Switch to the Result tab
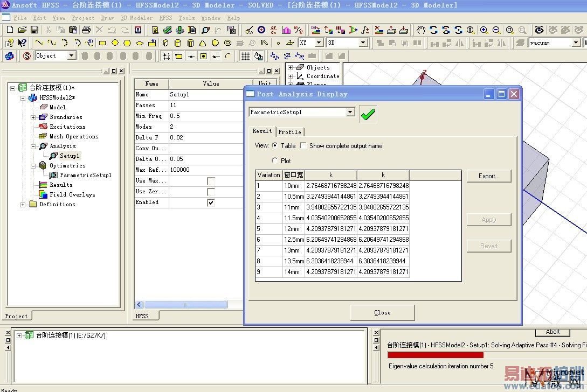The height and width of the screenshot is (392, 587). tap(262, 131)
